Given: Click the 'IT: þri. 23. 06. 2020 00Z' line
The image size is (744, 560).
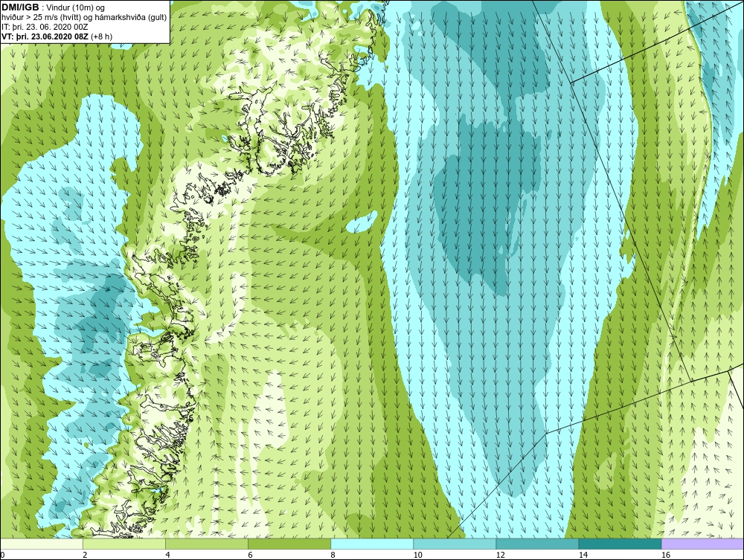Looking at the screenshot, I should 45,27.
